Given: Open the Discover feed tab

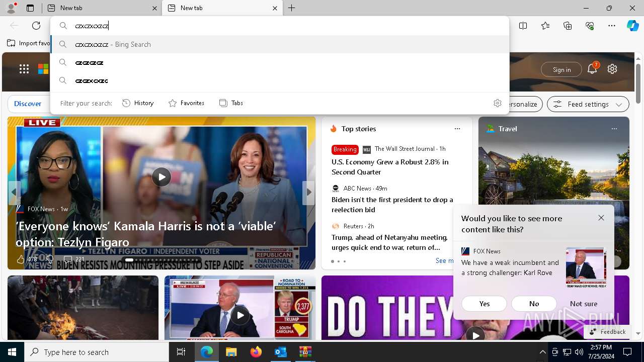Looking at the screenshot, I should coord(28,104).
